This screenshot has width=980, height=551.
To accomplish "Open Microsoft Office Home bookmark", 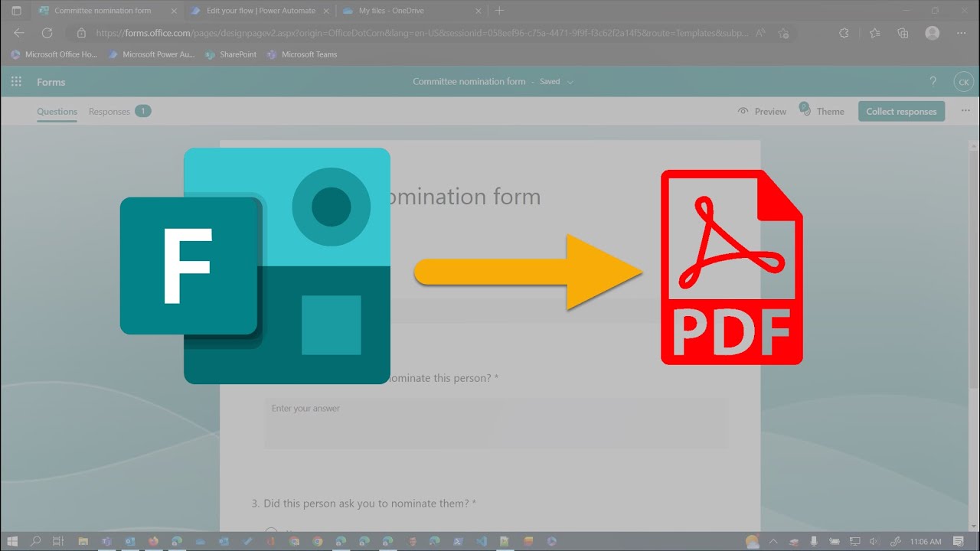I will [54, 54].
